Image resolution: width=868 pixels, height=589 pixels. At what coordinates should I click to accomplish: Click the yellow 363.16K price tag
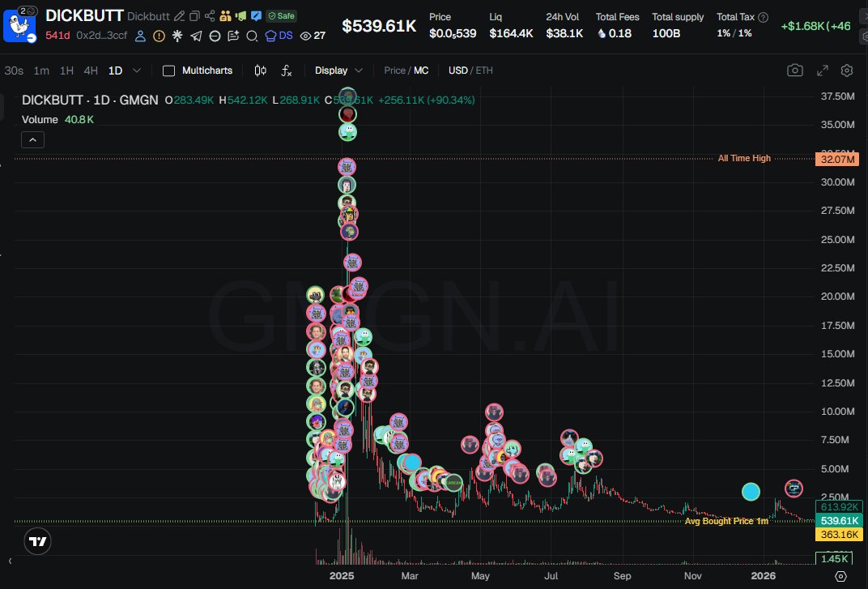point(839,534)
